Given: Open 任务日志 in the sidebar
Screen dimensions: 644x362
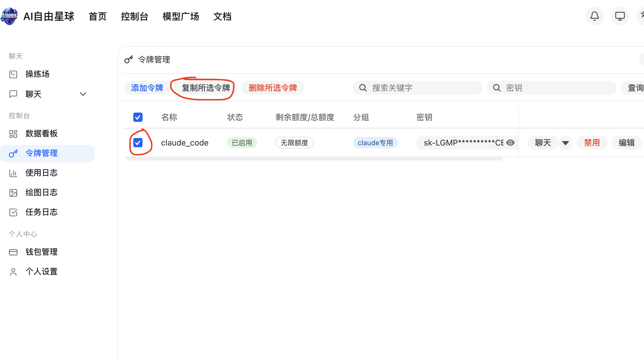Looking at the screenshot, I should (41, 212).
